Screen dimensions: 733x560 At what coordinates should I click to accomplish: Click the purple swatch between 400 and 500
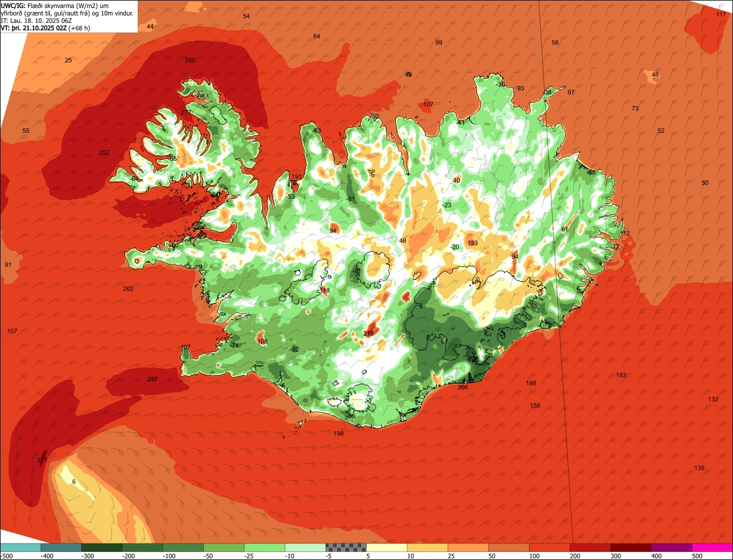[671, 547]
